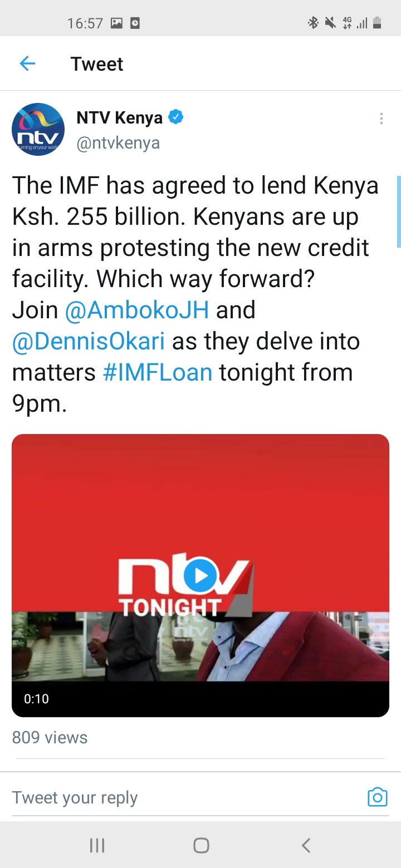
Task: Tap the @ntvkenya handle
Action: click(x=118, y=143)
